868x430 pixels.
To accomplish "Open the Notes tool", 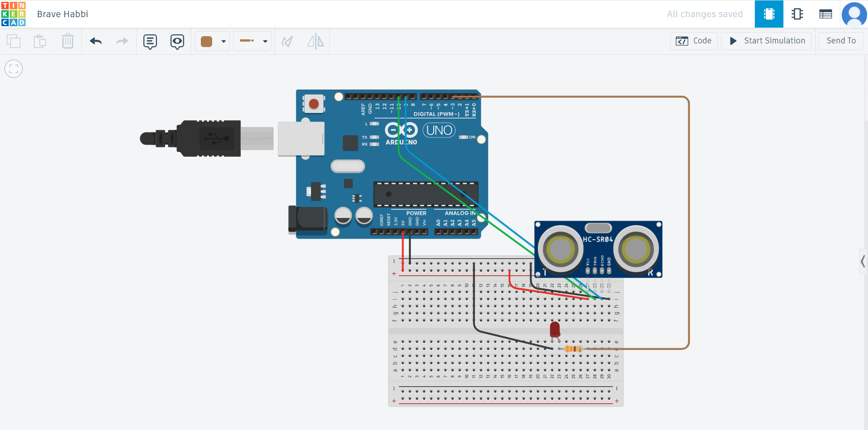I will point(150,42).
